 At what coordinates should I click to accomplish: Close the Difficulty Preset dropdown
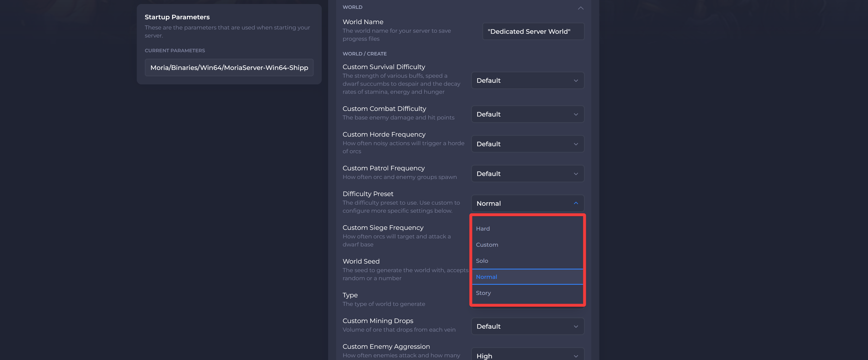pos(527,203)
